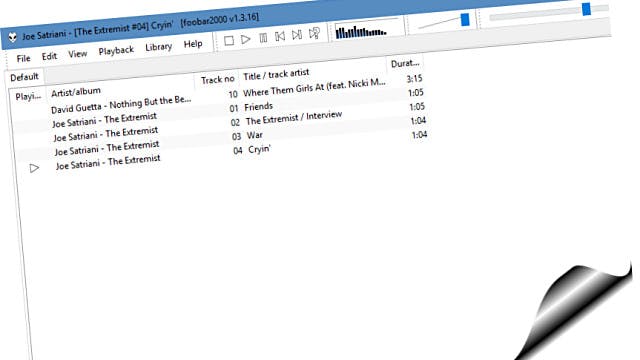Click the Stop playback button

tap(229, 40)
